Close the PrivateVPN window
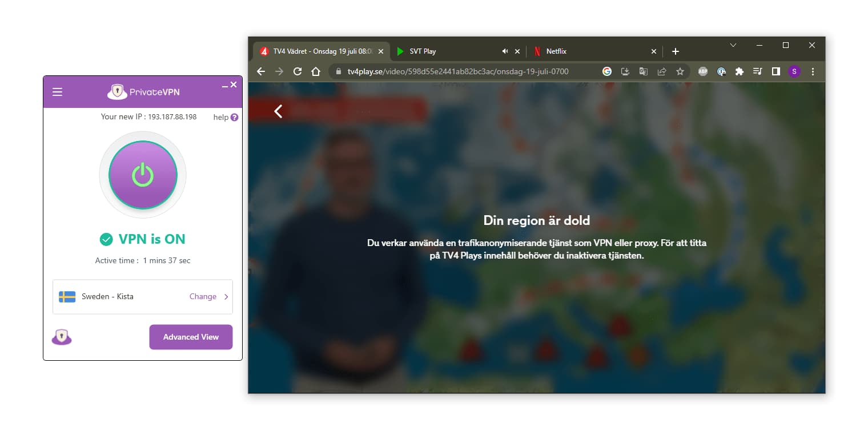This screenshot has height=431, width=868. 234,84
